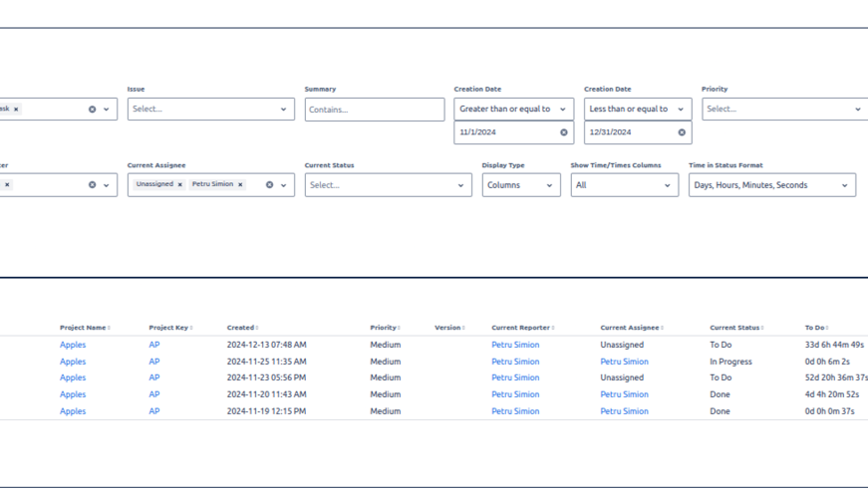Click the AP project key in last row

pyautogui.click(x=154, y=411)
